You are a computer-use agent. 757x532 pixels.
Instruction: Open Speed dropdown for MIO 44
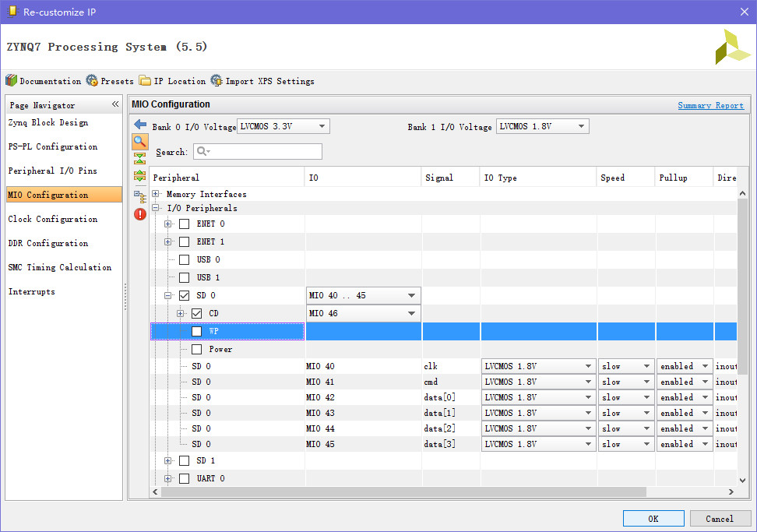pos(626,428)
